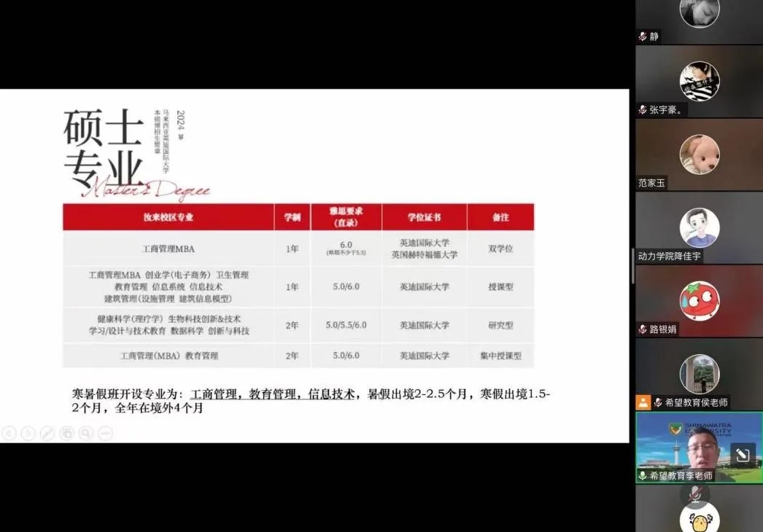Click the magnifier zoom icon on slide

tap(86, 434)
